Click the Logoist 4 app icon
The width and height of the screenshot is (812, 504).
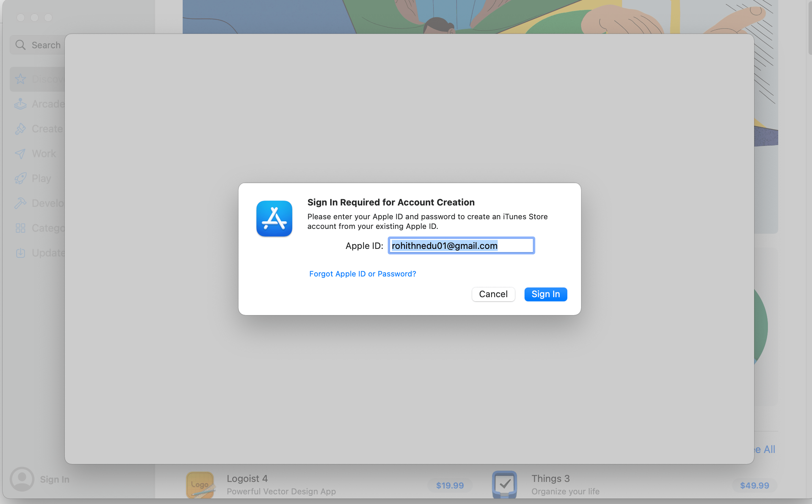tap(200, 484)
